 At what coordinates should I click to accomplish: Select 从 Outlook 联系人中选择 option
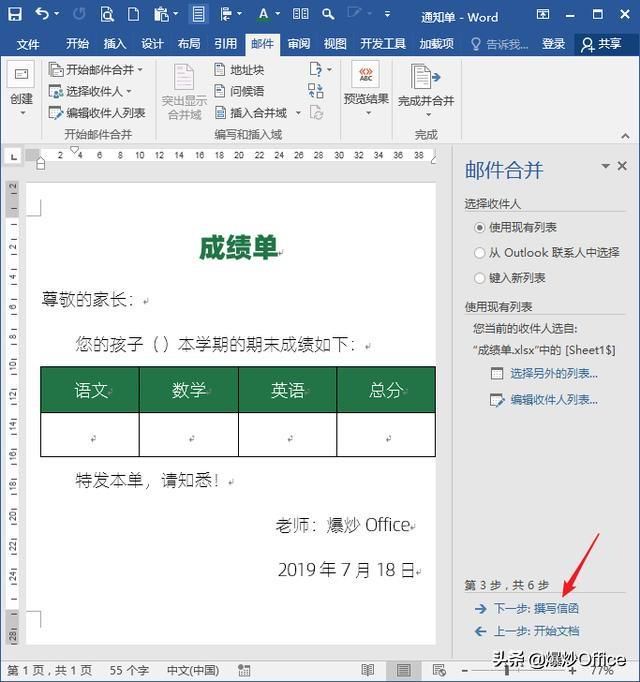[479, 253]
